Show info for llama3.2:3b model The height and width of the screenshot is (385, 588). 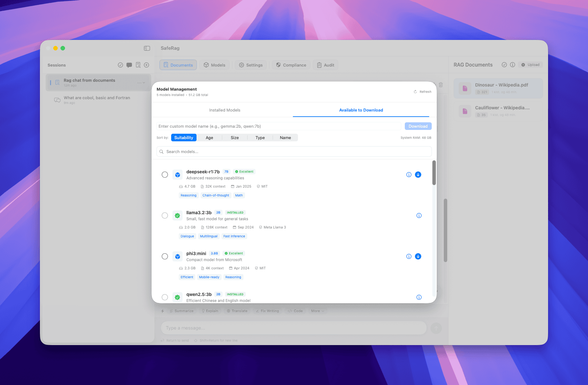point(419,215)
